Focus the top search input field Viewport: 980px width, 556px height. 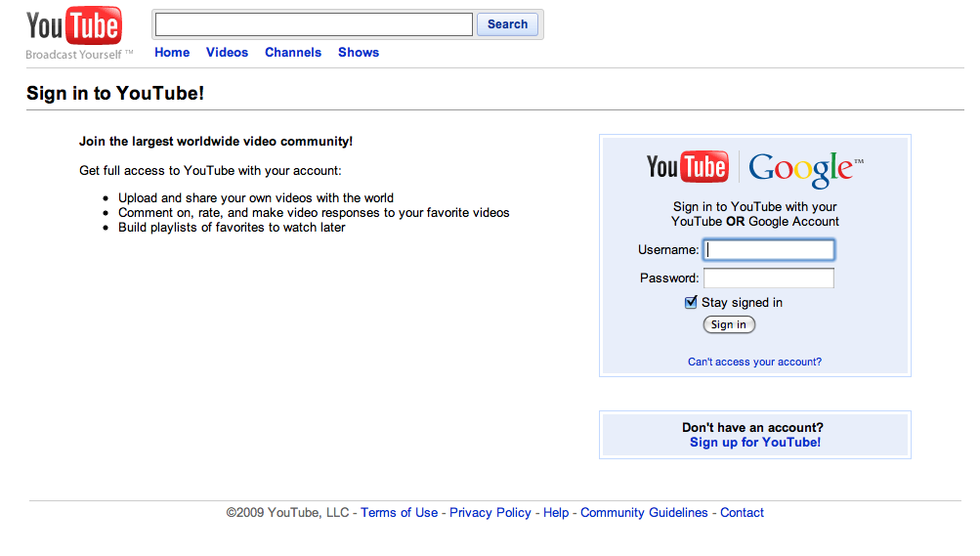[x=314, y=24]
